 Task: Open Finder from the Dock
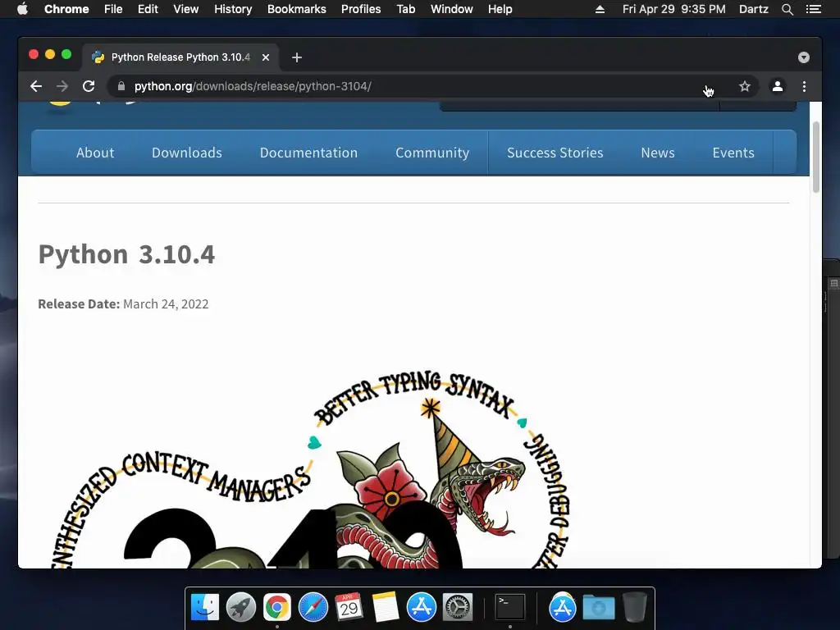click(x=204, y=607)
